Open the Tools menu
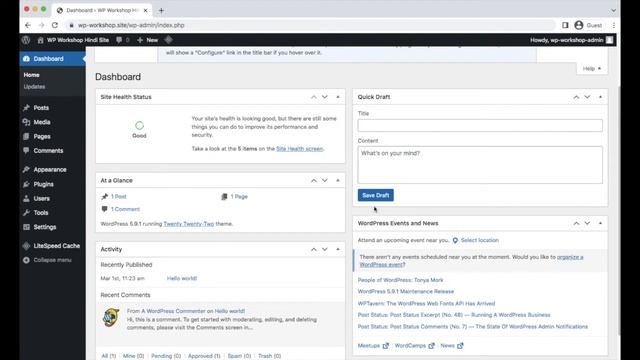The width and height of the screenshot is (640, 360). (x=41, y=213)
